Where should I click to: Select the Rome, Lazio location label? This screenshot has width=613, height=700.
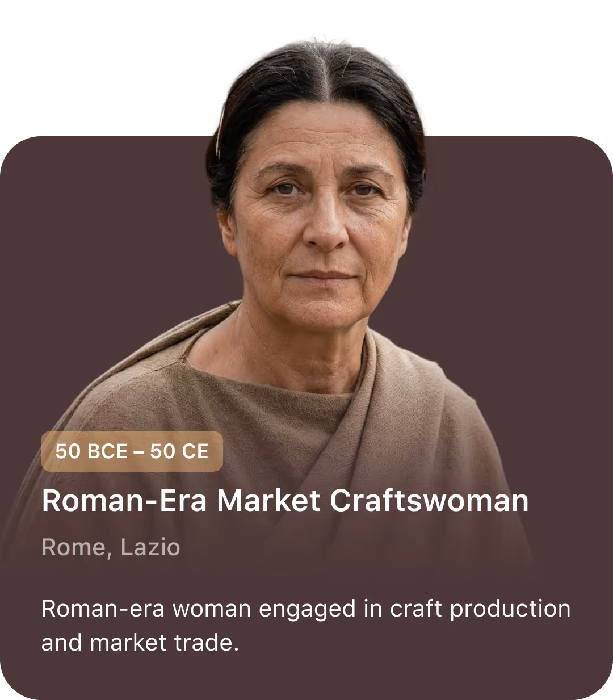pyautogui.click(x=111, y=547)
